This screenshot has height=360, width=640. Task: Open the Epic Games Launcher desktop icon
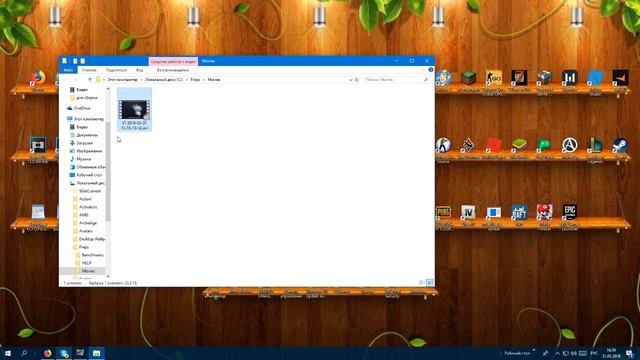(x=569, y=212)
